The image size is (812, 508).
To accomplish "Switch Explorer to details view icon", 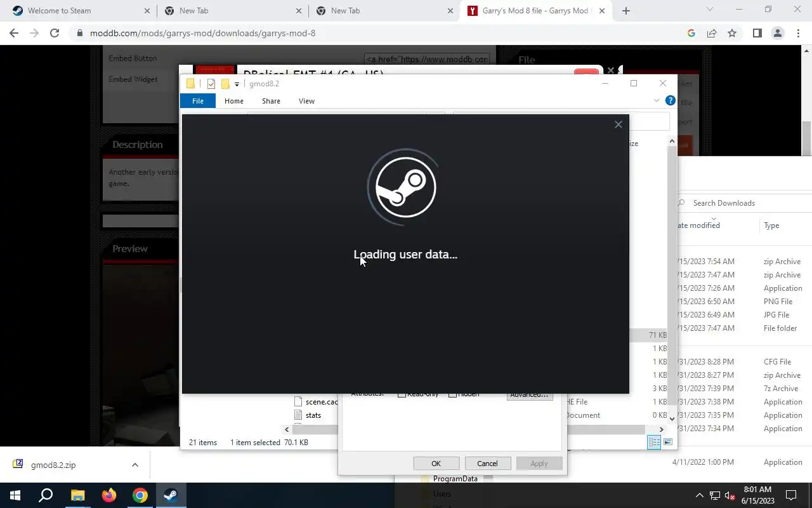I will click(654, 442).
